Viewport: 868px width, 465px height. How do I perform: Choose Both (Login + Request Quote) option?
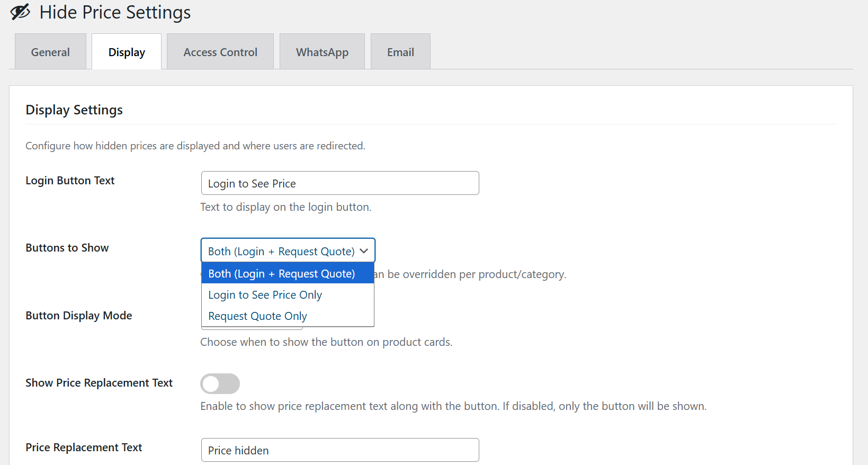pyautogui.click(x=288, y=273)
